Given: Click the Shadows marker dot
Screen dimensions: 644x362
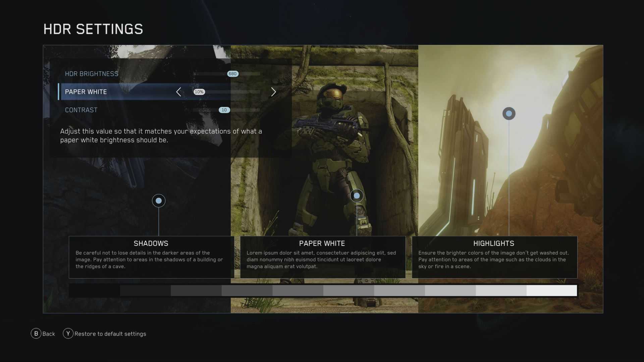Looking at the screenshot, I should pos(159,201).
